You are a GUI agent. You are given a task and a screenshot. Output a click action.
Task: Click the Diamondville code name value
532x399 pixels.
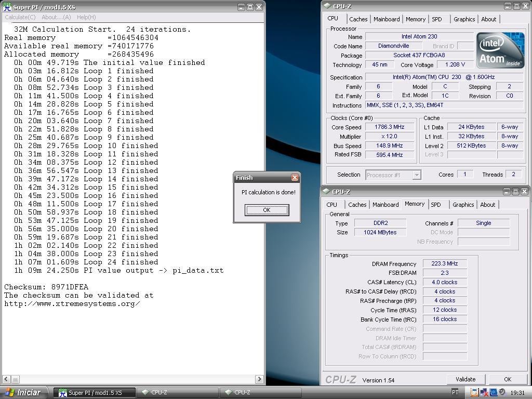click(394, 46)
